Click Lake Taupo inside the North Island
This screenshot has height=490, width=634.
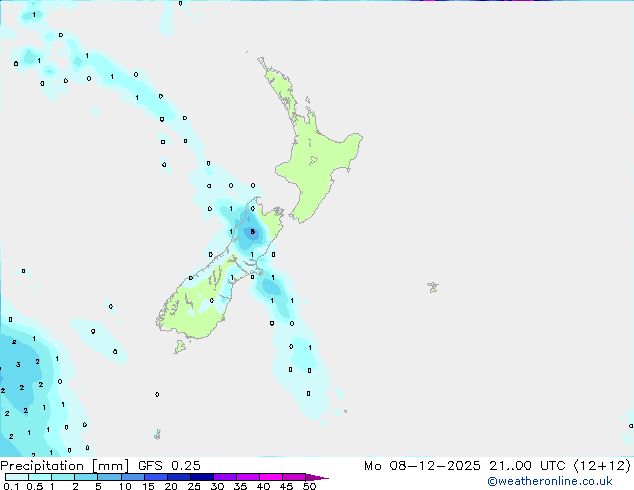[313, 159]
